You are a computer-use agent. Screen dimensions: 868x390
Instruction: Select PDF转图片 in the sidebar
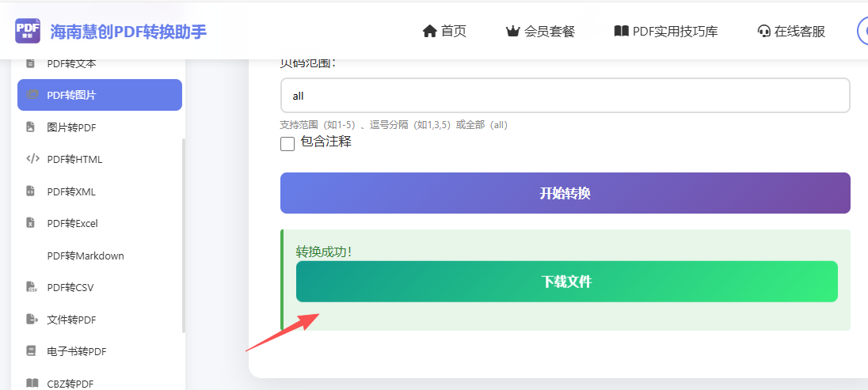(100, 95)
